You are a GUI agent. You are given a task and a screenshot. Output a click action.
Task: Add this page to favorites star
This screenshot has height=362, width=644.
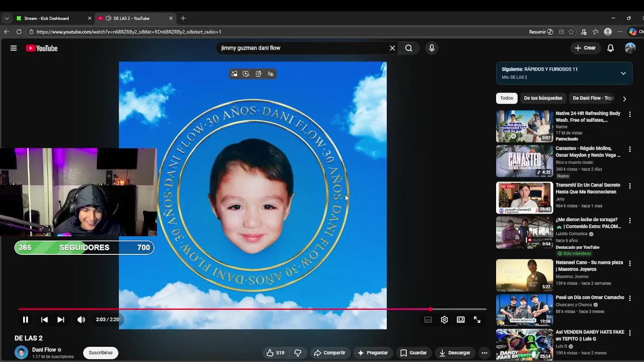(x=572, y=32)
